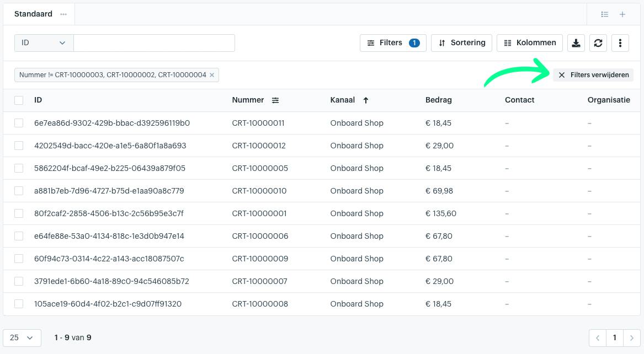Viewport: 644px width, 354px height.
Task: Open the vertical three-dot more options menu
Action: tap(620, 42)
